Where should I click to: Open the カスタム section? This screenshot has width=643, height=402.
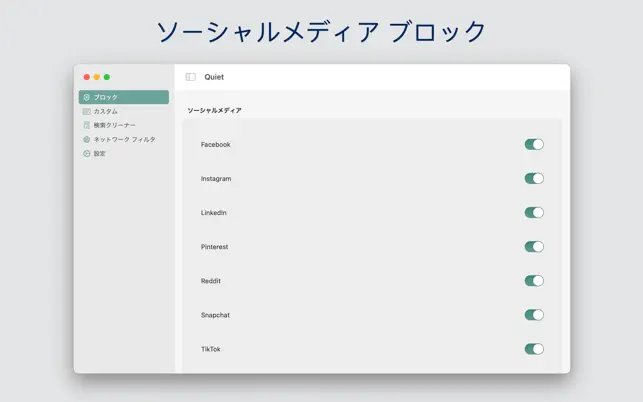click(x=124, y=112)
